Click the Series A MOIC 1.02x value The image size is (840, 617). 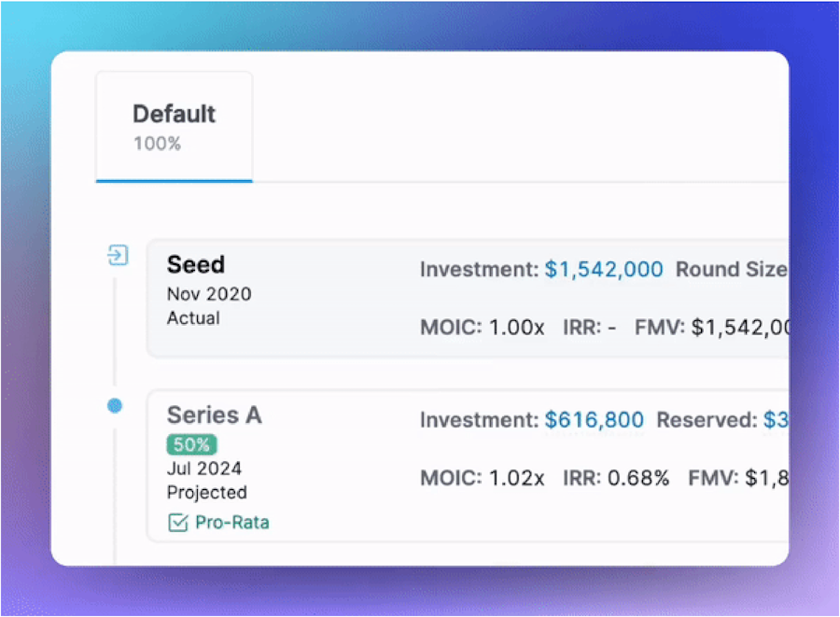(517, 478)
